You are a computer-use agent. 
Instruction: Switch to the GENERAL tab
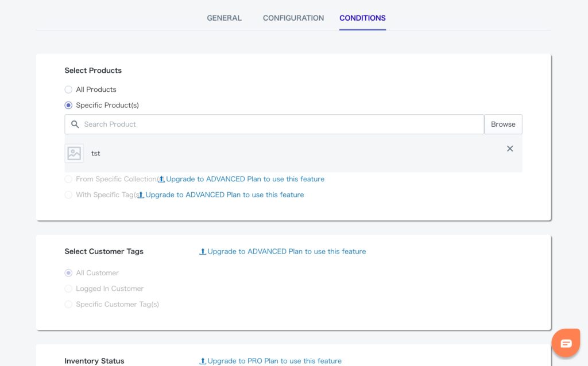(x=224, y=18)
